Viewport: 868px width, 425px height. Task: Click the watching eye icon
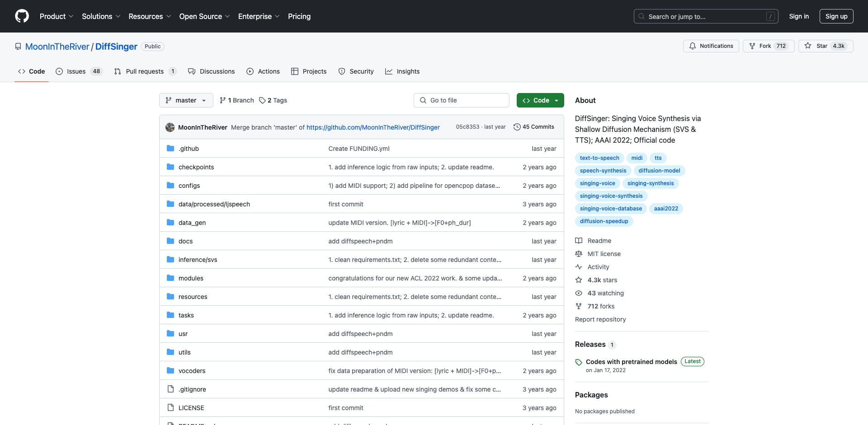[579, 293]
